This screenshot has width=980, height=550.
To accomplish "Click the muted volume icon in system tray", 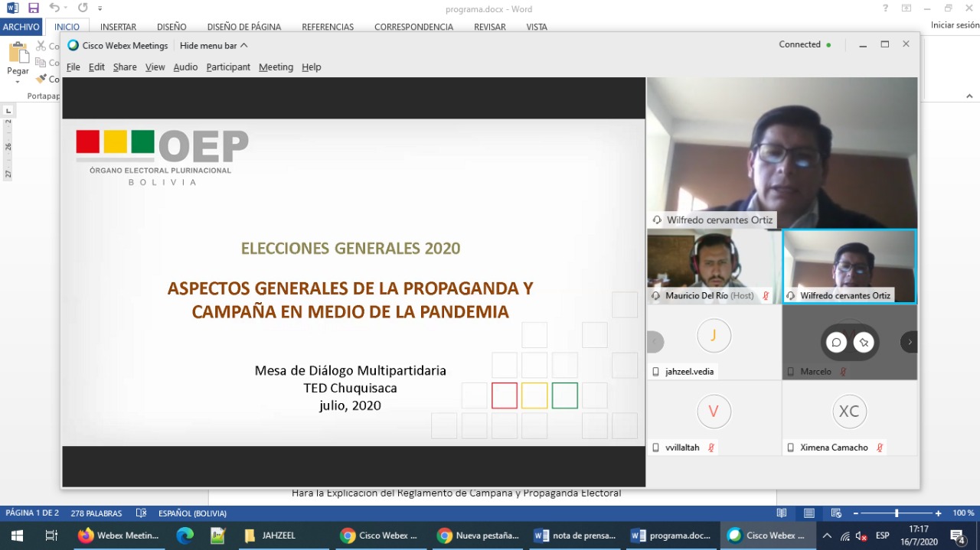I will pyautogui.click(x=861, y=535).
